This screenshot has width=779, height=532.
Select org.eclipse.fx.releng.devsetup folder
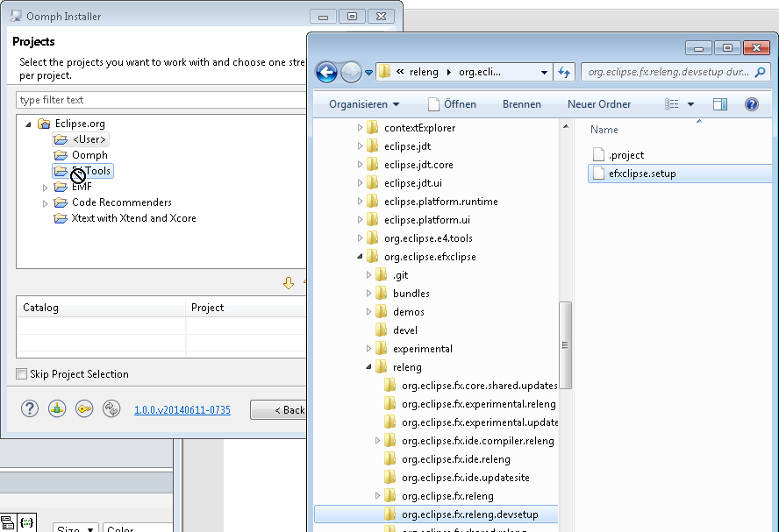(436, 514)
